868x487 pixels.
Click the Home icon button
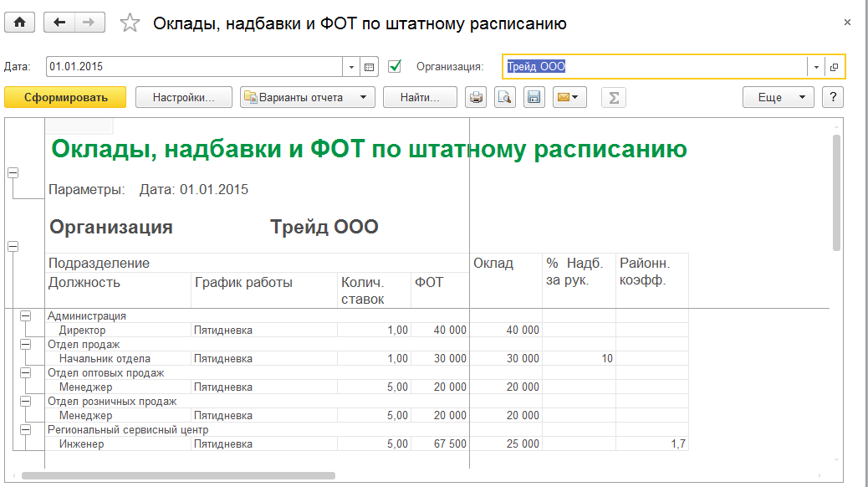coord(20,23)
